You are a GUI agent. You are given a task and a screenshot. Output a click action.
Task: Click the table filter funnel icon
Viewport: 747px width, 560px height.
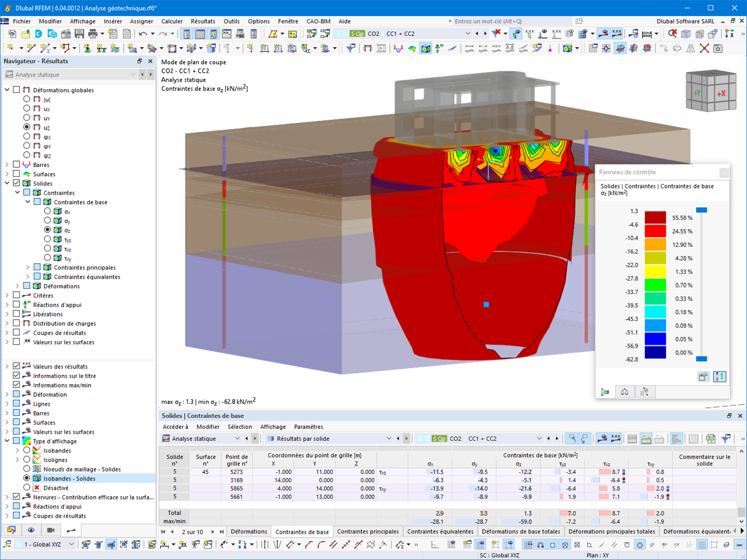(726, 439)
